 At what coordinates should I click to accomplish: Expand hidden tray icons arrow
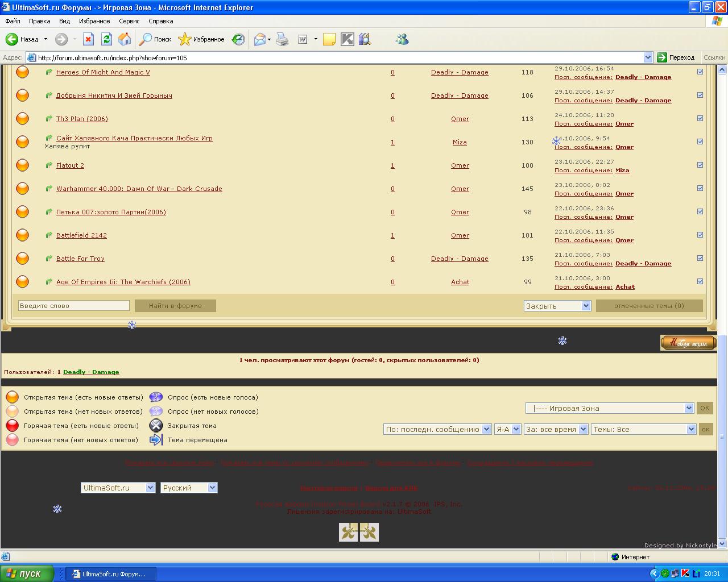tap(654, 573)
